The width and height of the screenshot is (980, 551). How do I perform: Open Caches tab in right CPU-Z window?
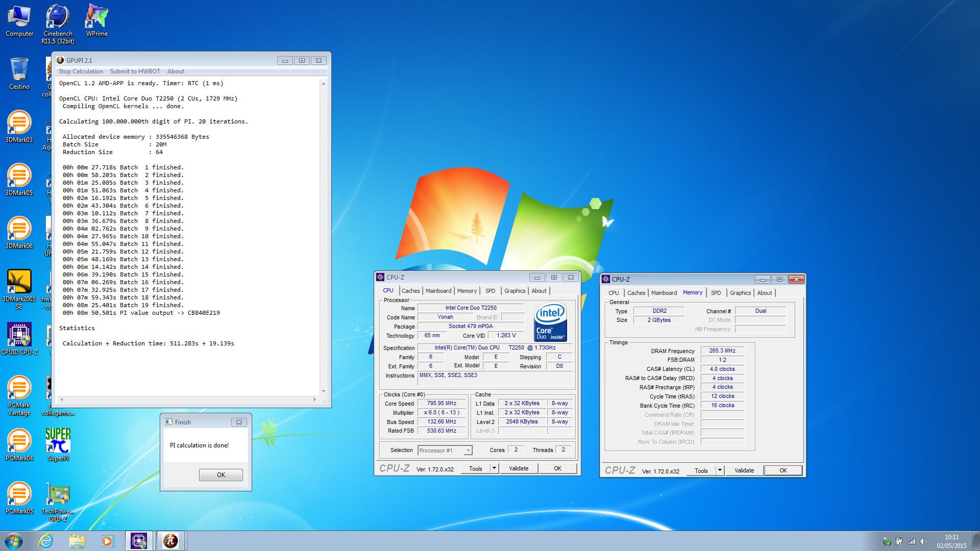(636, 293)
